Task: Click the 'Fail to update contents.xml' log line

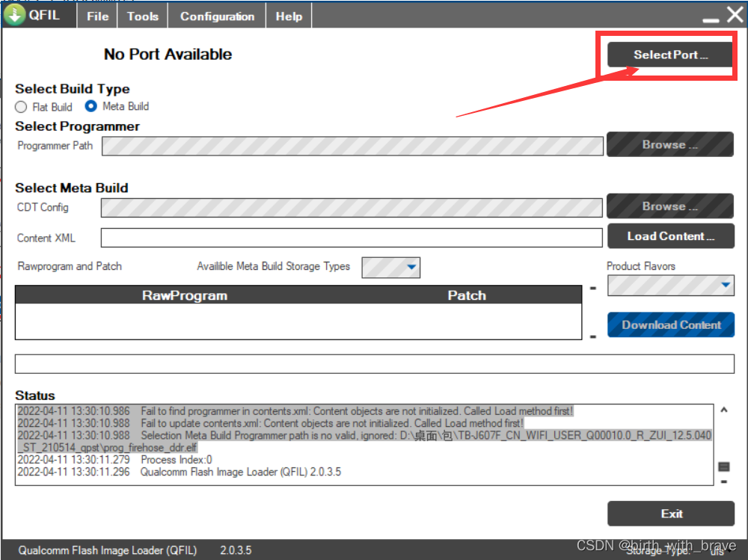Action: (271, 424)
